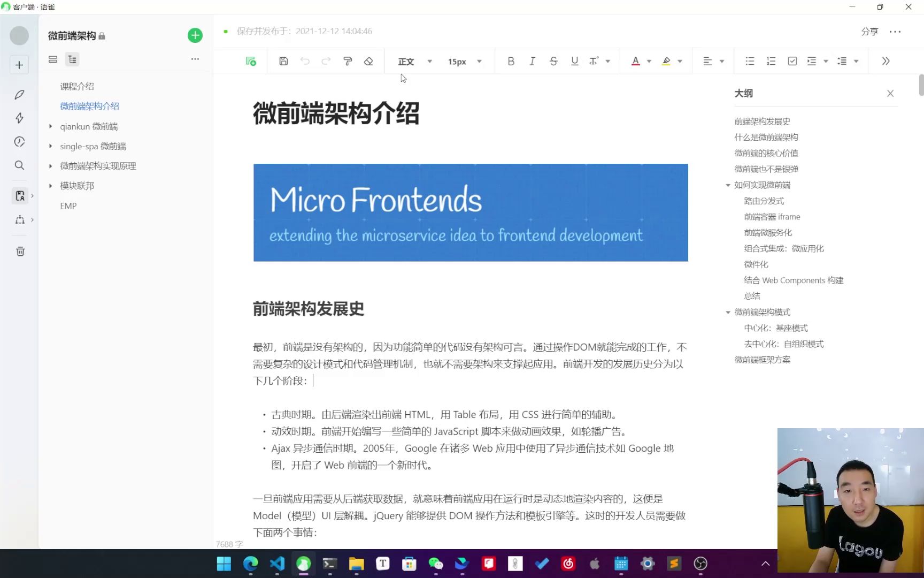Expand the text style dropdown arrow next to superscript
This screenshot has height=578, width=924.
point(608,62)
